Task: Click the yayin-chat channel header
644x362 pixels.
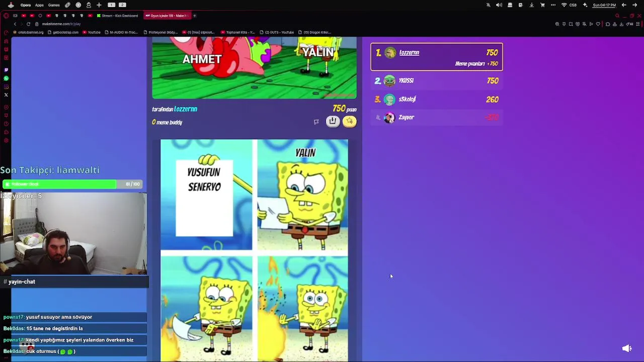Action: click(74, 282)
